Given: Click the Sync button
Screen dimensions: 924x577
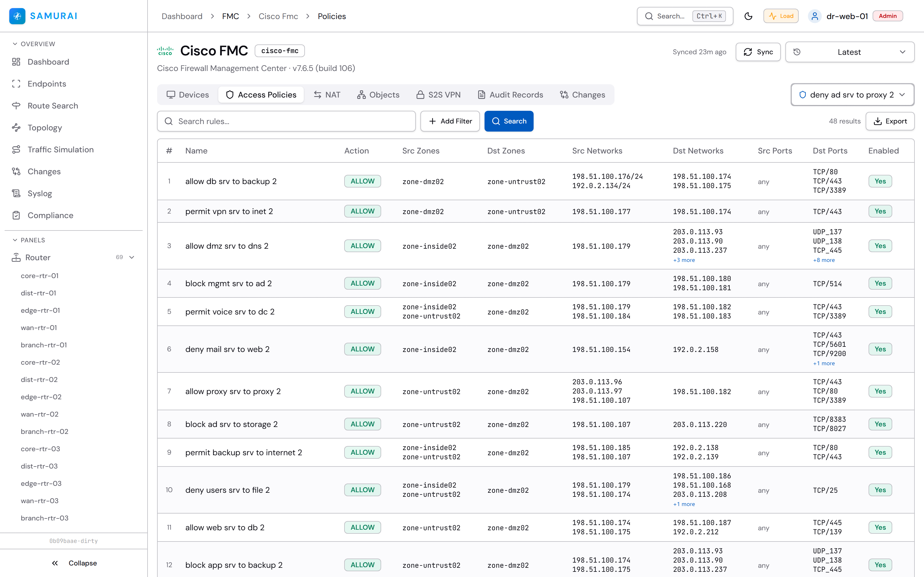Looking at the screenshot, I should 758,52.
